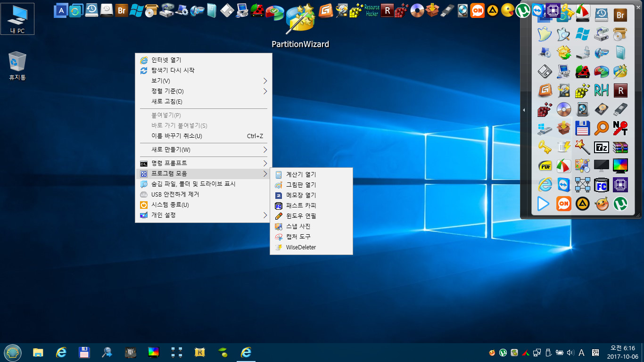The image size is (644, 362).
Task: Select 메모장 열기 submenu item
Action: point(311,195)
